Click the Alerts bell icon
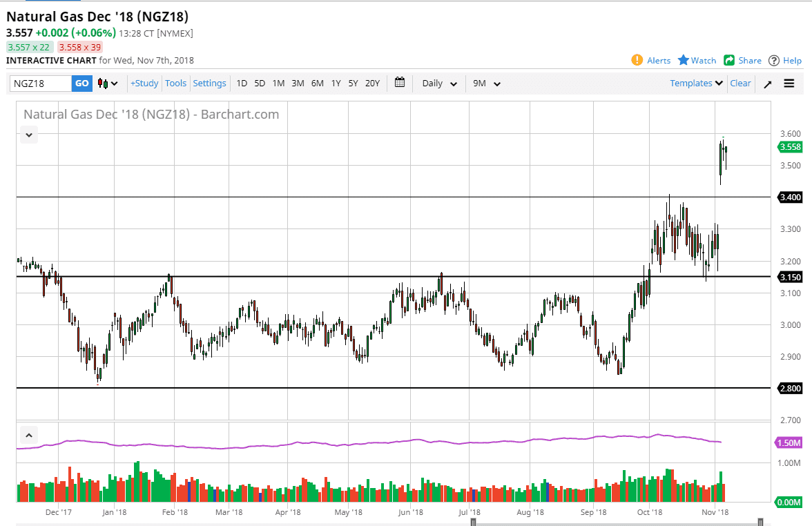This screenshot has height=526, width=812. click(637, 60)
